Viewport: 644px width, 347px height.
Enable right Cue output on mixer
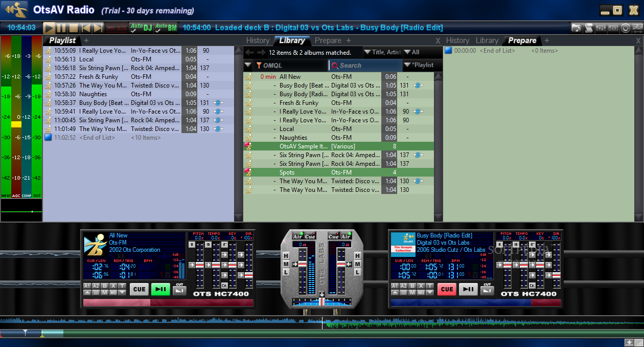[x=333, y=236]
